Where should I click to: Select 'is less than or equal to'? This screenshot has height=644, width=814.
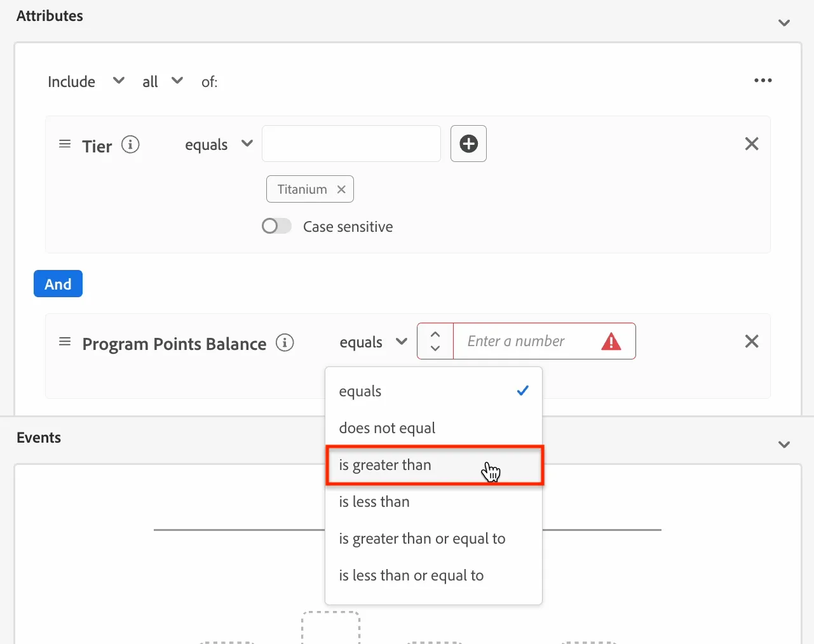pos(434,575)
